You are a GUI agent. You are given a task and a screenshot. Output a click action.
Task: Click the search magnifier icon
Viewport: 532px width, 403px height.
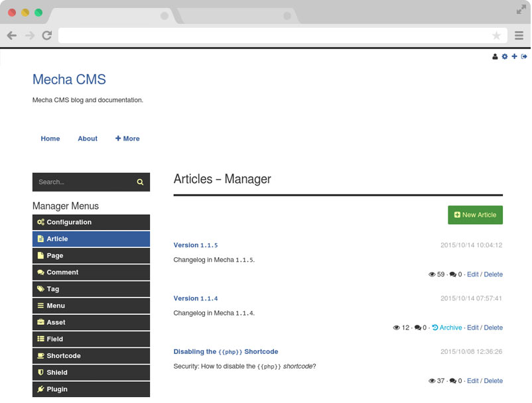[x=140, y=182]
